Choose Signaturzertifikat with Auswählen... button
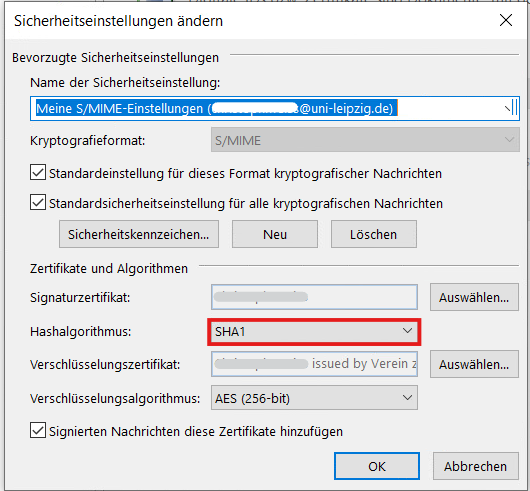Image resolution: width=530 pixels, height=491 pixels. [x=474, y=297]
